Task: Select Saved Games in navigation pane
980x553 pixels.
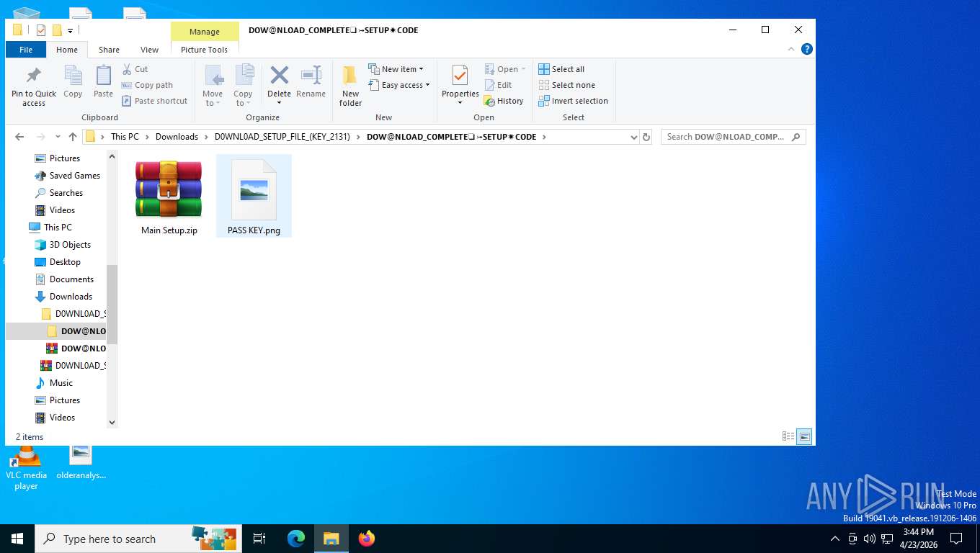Action: (x=68, y=176)
